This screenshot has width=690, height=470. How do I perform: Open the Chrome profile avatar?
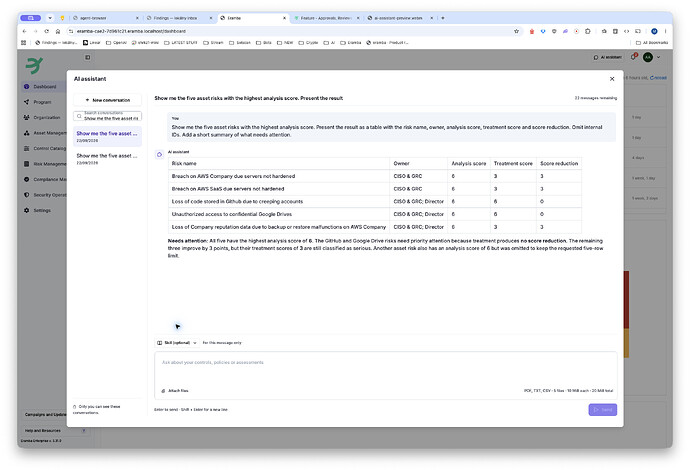tap(654, 31)
